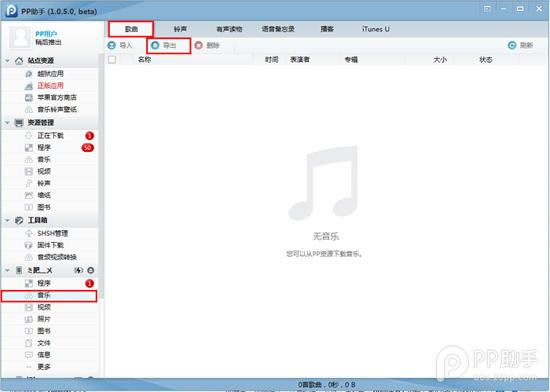Open 程序 under the connected device
This screenshot has height=392, width=550.
44,283
